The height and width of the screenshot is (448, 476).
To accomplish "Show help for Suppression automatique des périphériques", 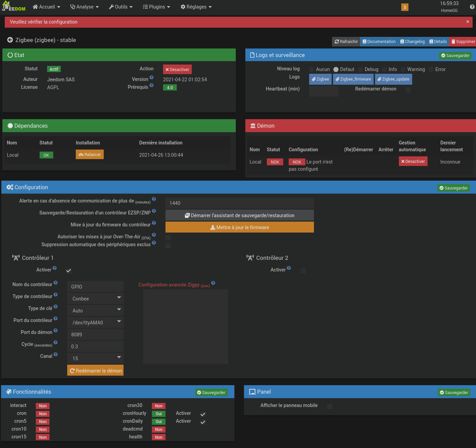I will click(154, 243).
